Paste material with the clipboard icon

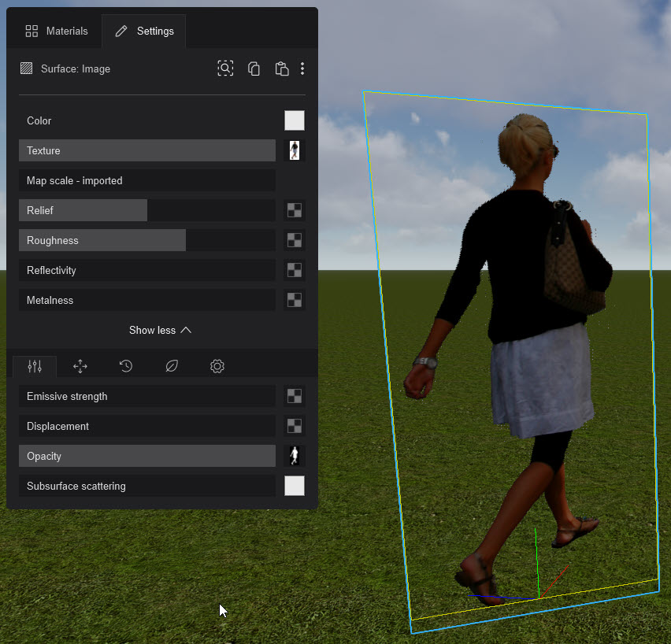(281, 68)
